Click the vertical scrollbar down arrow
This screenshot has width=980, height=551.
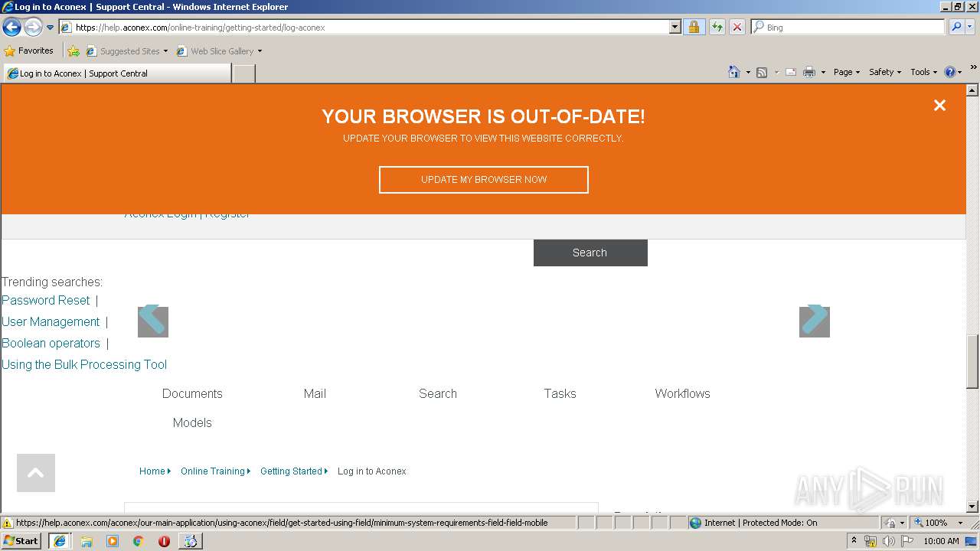tap(972, 506)
